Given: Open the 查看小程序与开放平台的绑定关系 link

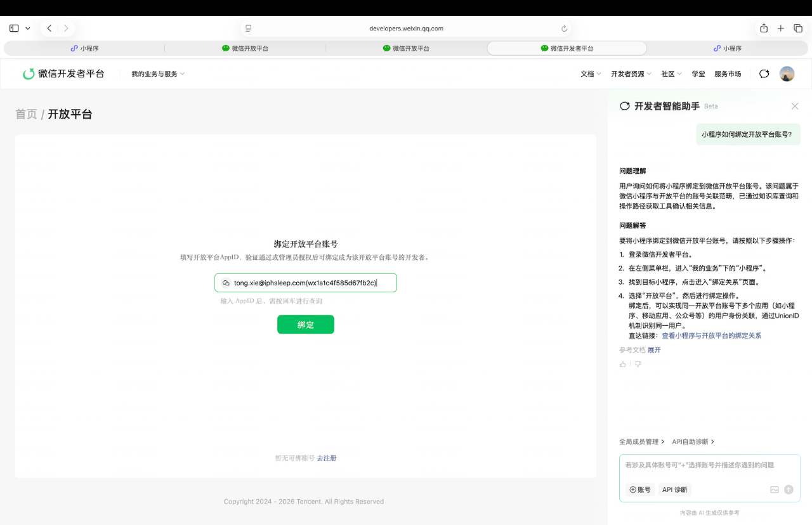Looking at the screenshot, I should 712,335.
